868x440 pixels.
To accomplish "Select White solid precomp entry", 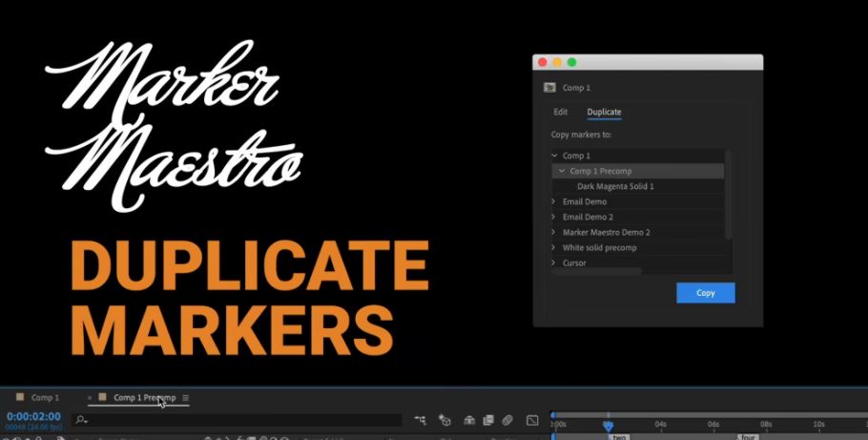I will [x=600, y=247].
